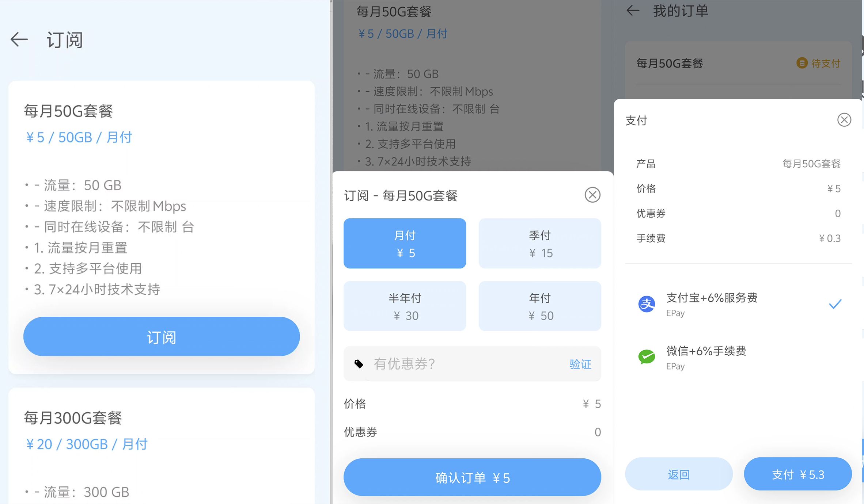864x504 pixels.
Task: Select the 月付 ¥5 billing option
Action: tap(405, 243)
